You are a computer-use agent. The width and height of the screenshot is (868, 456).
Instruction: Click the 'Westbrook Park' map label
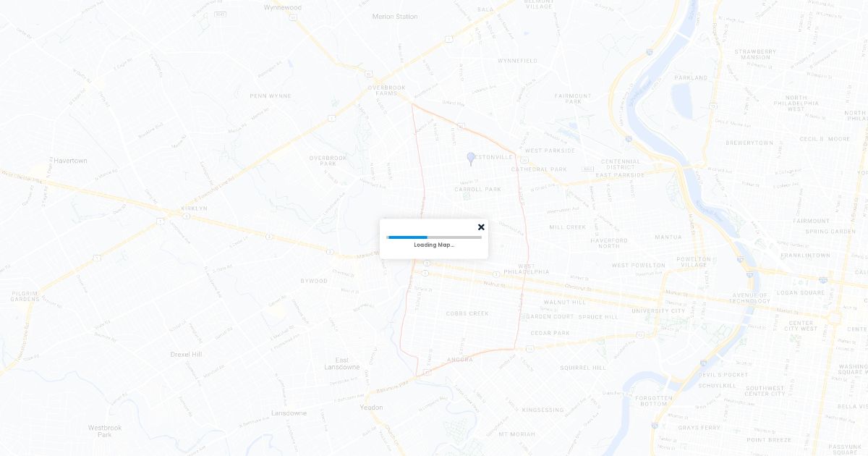[x=105, y=431]
